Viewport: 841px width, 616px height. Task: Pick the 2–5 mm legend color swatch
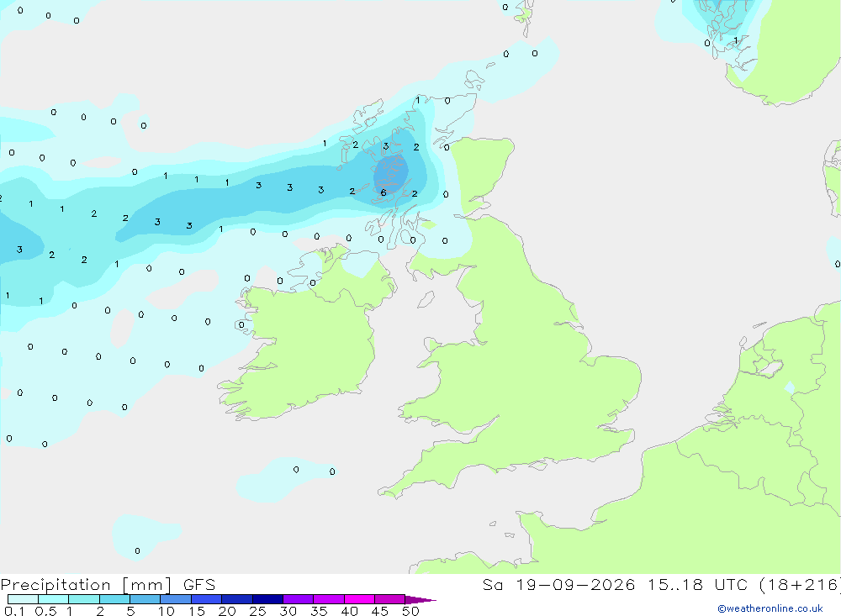[x=114, y=599]
